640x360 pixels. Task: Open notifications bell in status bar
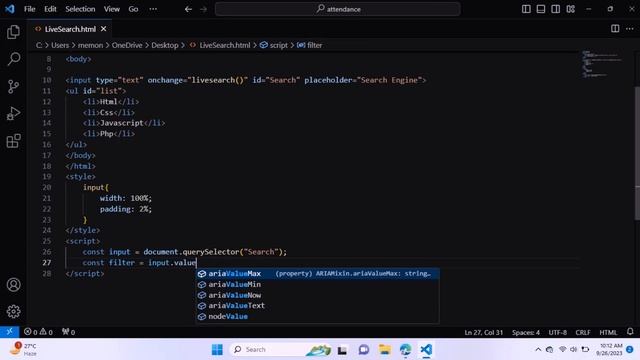pyautogui.click(x=630, y=332)
